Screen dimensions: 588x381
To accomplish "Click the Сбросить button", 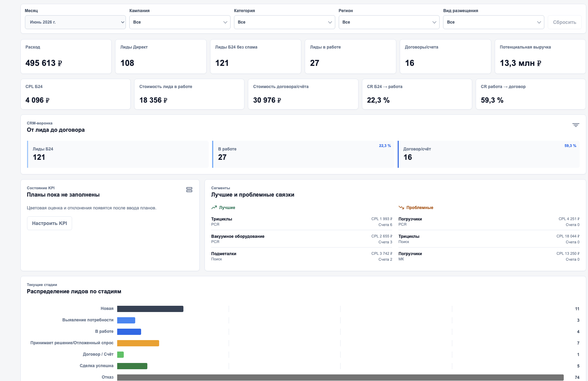I will [564, 22].
